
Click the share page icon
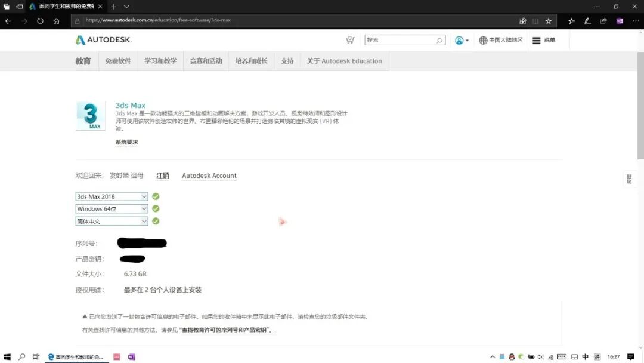tap(603, 21)
